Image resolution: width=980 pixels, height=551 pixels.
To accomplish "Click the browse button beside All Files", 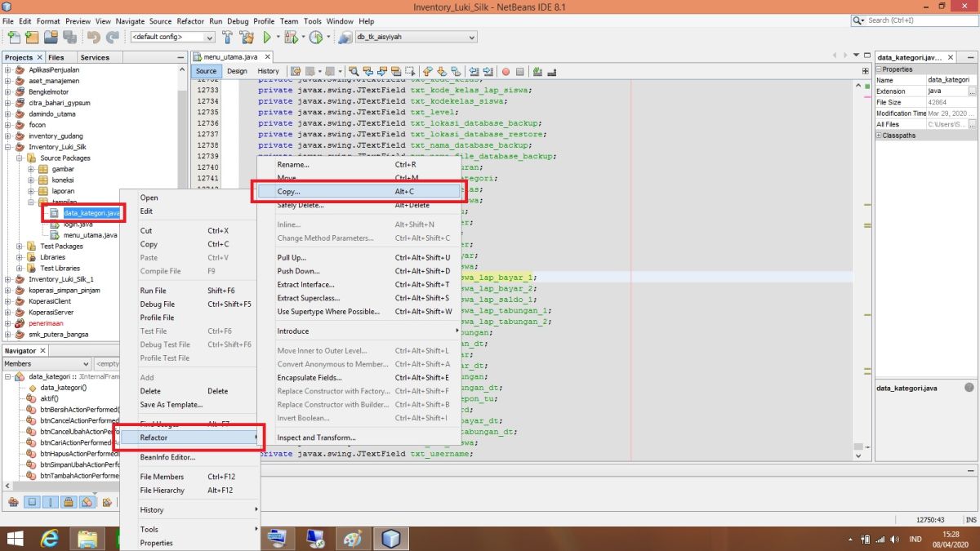I will [x=972, y=124].
